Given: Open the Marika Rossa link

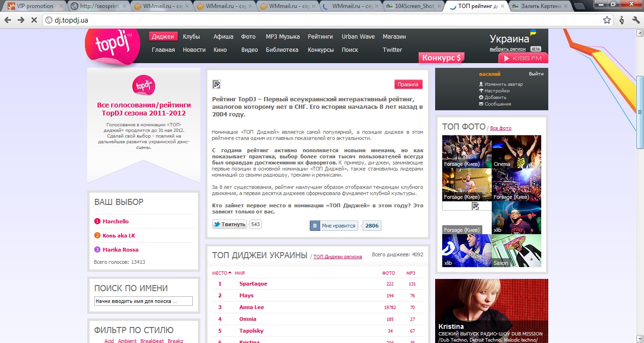Looking at the screenshot, I should 121,250.
